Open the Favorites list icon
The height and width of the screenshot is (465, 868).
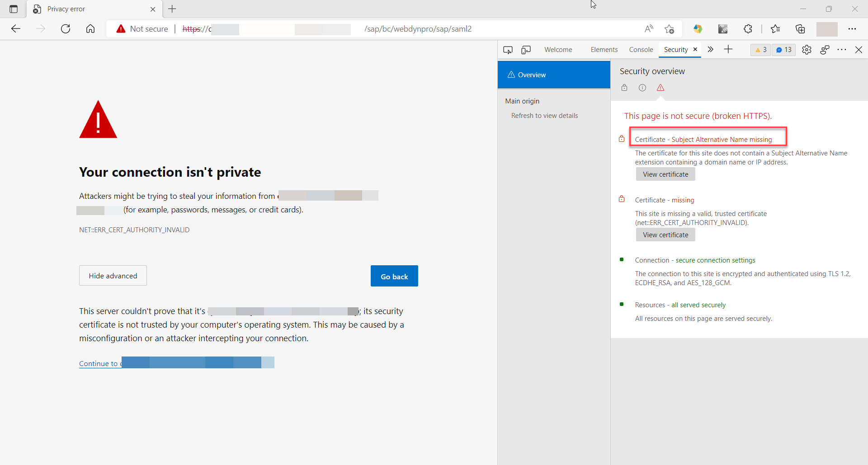(775, 29)
